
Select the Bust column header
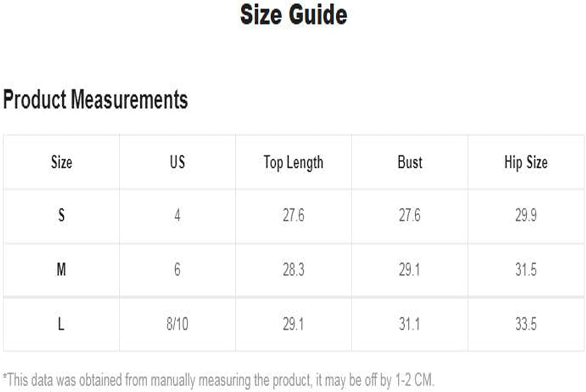(410, 162)
